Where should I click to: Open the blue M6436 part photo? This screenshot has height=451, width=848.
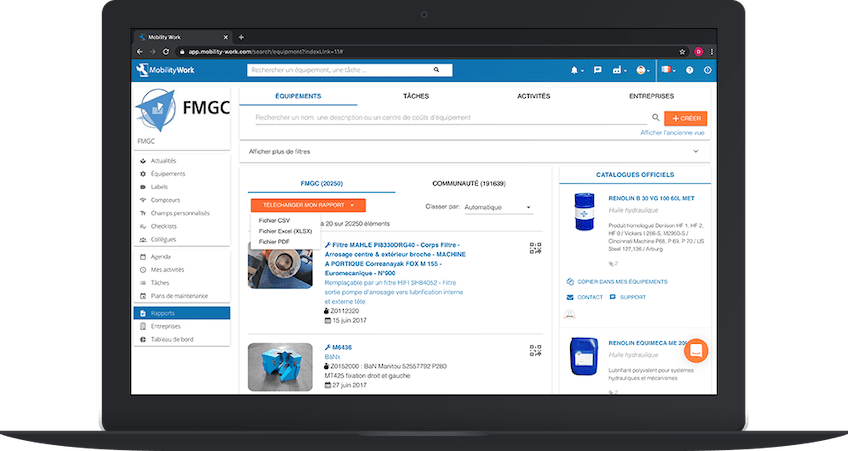[x=280, y=367]
